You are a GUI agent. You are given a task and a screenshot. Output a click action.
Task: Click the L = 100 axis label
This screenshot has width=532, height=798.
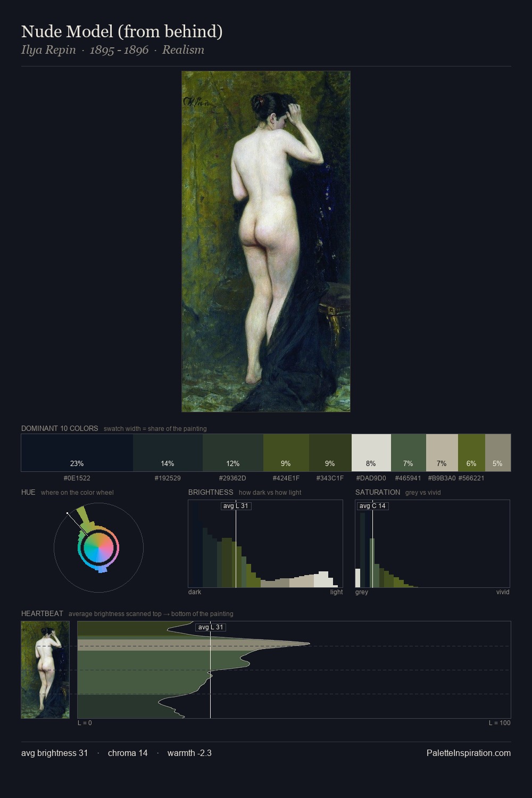[x=500, y=723]
